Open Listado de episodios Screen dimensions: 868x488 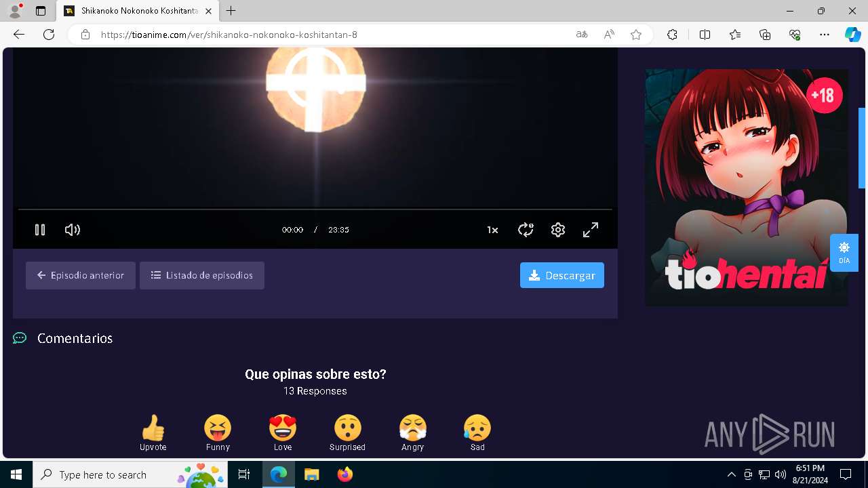pos(202,275)
